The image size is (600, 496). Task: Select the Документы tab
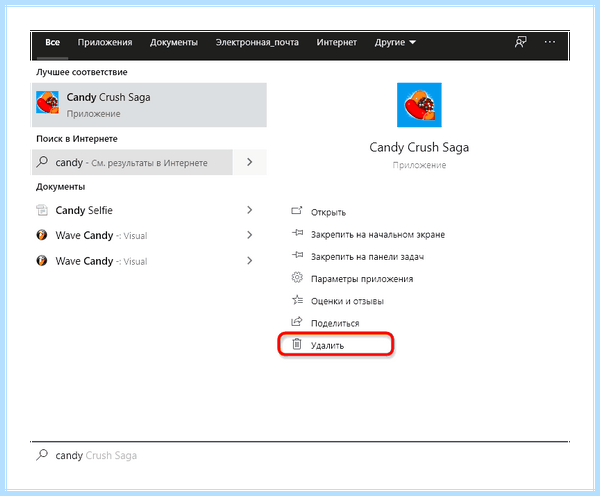[x=174, y=42]
